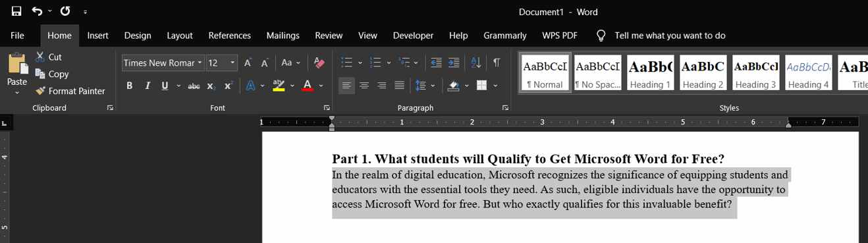This screenshot has height=243, width=868.
Task: Switch to the Design tab
Action: point(138,36)
